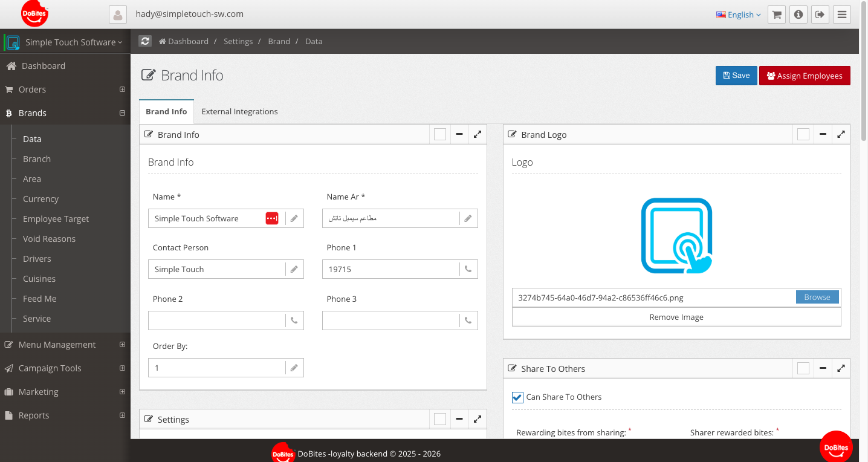
Task: Switch to External Integrations tab
Action: (x=239, y=111)
